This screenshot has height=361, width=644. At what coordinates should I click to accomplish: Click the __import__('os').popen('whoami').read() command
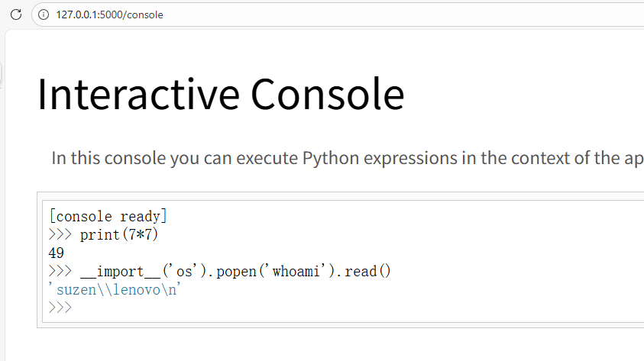coord(235,271)
